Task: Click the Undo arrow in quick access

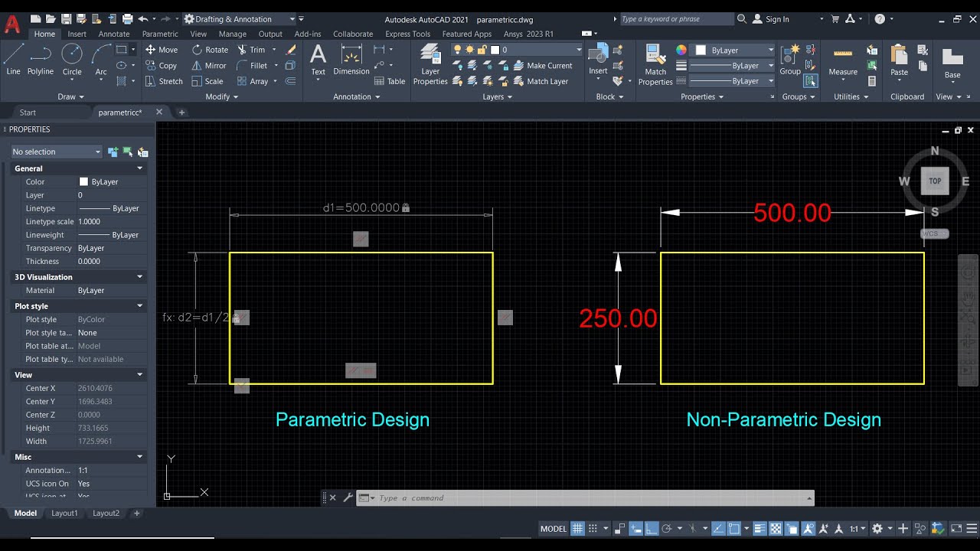Action: [143, 19]
